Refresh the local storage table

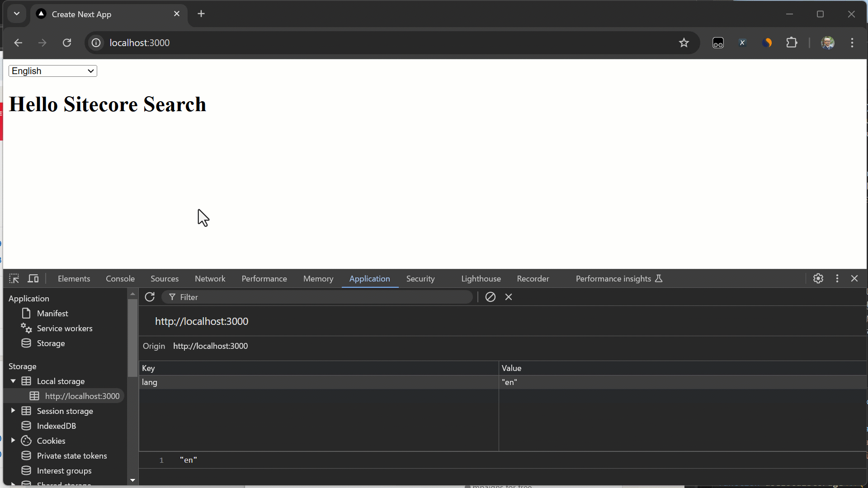coord(150,297)
